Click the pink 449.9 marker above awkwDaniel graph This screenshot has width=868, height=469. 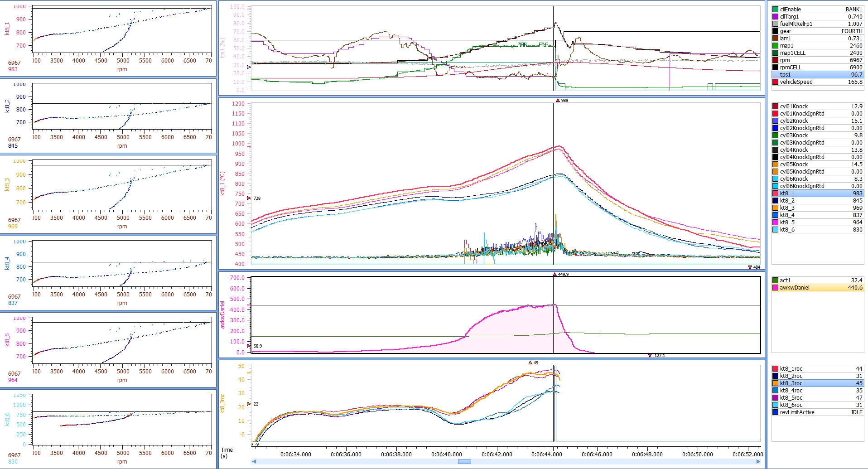tap(555, 275)
